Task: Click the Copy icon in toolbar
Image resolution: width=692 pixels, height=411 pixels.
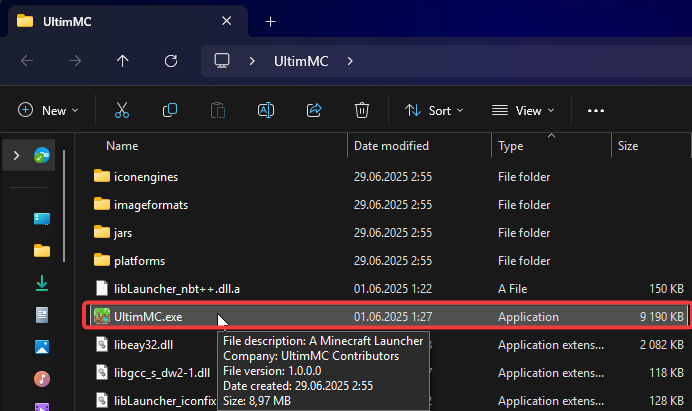Action: (x=170, y=110)
